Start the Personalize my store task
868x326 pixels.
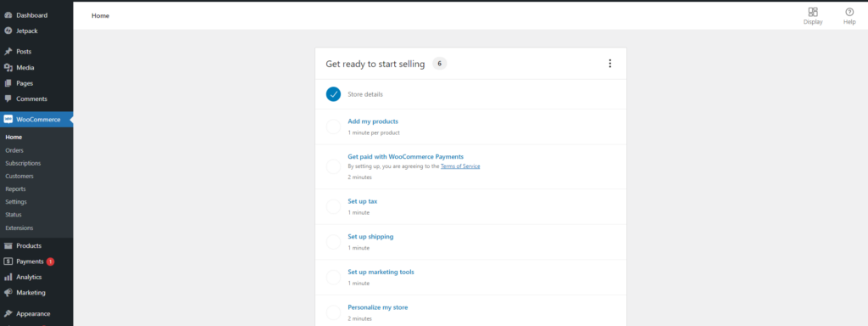pos(377,307)
